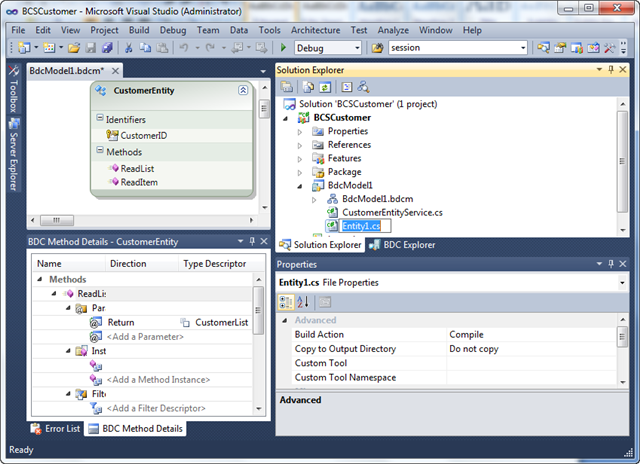This screenshot has height=464, width=640.
Task: Select the BCSCustomer project node
Action: (x=342, y=118)
